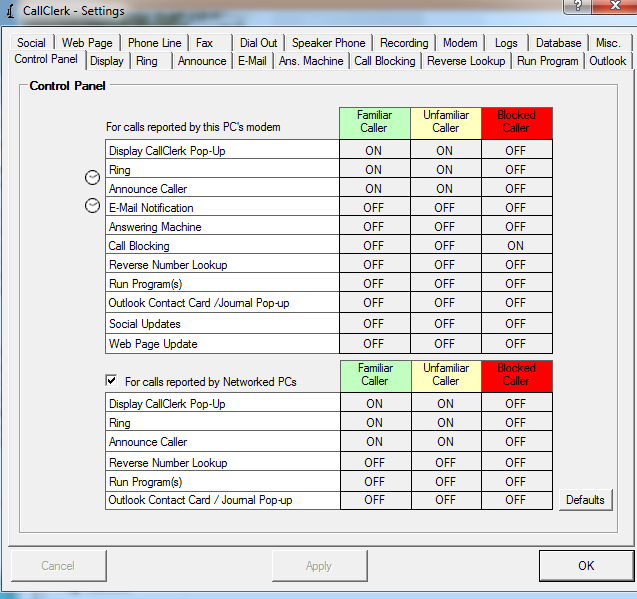The width and height of the screenshot is (637, 599).
Task: Toggle Social Updates for Blocked Caller
Action: 516,323
